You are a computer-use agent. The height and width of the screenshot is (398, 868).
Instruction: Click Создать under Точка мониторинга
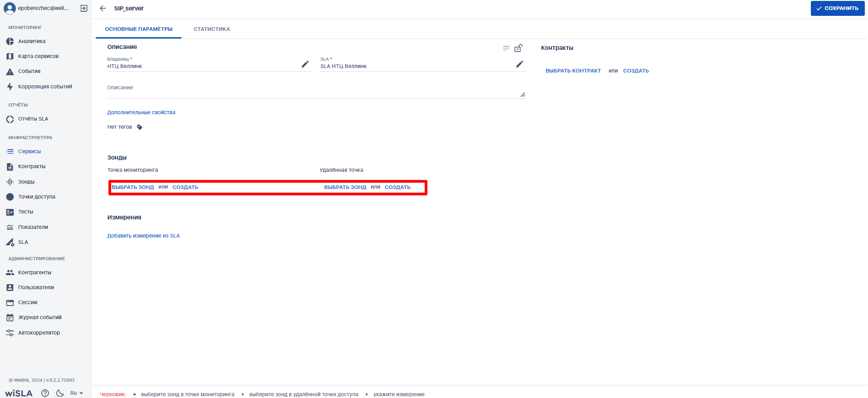[185, 187]
